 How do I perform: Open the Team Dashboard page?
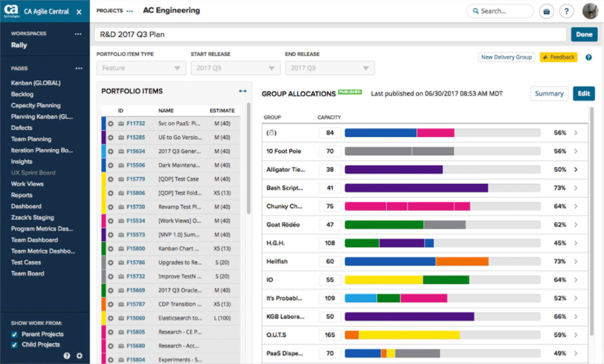34,240
